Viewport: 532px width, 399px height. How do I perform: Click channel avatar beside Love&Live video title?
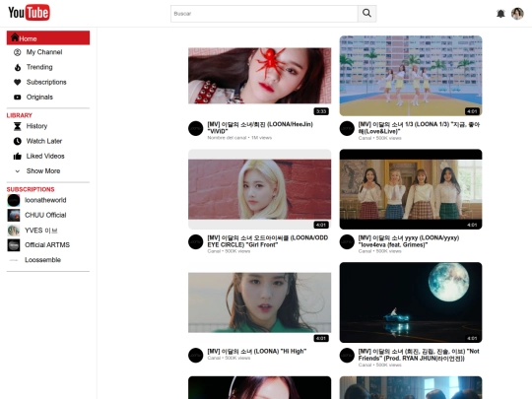point(347,129)
